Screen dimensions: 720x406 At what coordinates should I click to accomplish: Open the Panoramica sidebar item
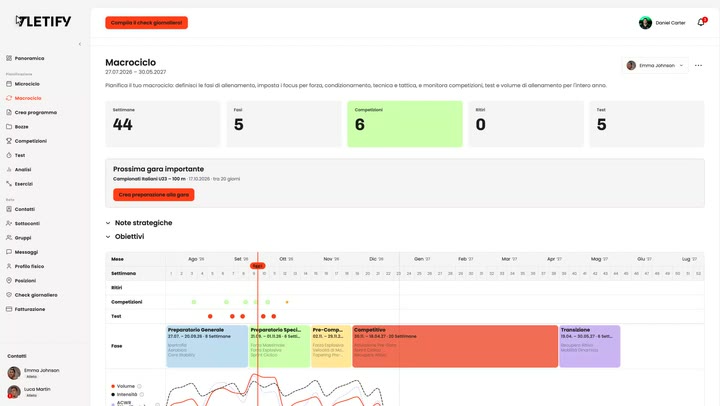click(25, 58)
